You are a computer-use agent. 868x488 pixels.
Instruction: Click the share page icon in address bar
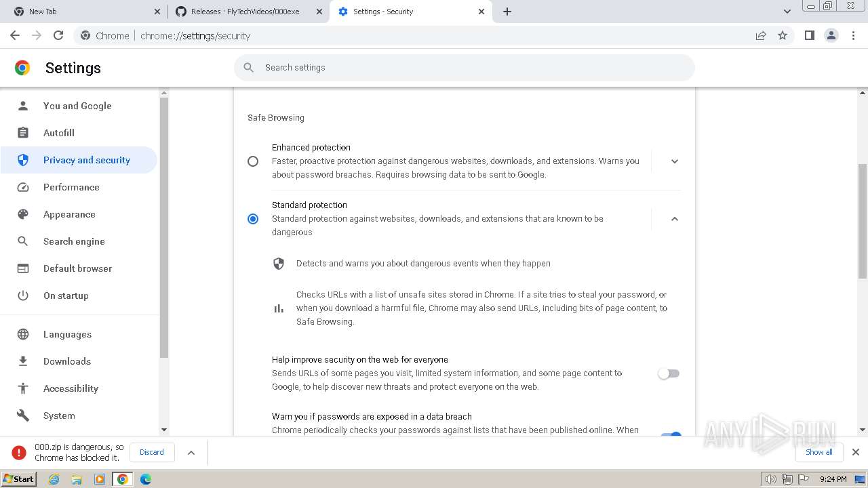click(x=761, y=35)
